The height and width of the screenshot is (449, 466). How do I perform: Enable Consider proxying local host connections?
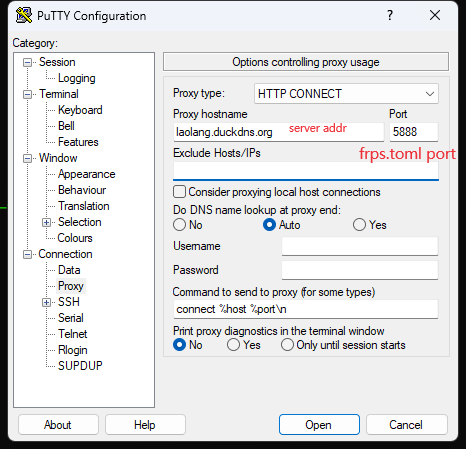tap(179, 192)
